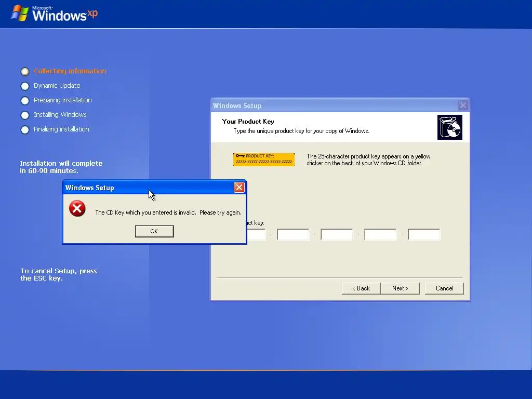Click the Windows XP logo flag
The image size is (532, 399).
(x=20, y=13)
